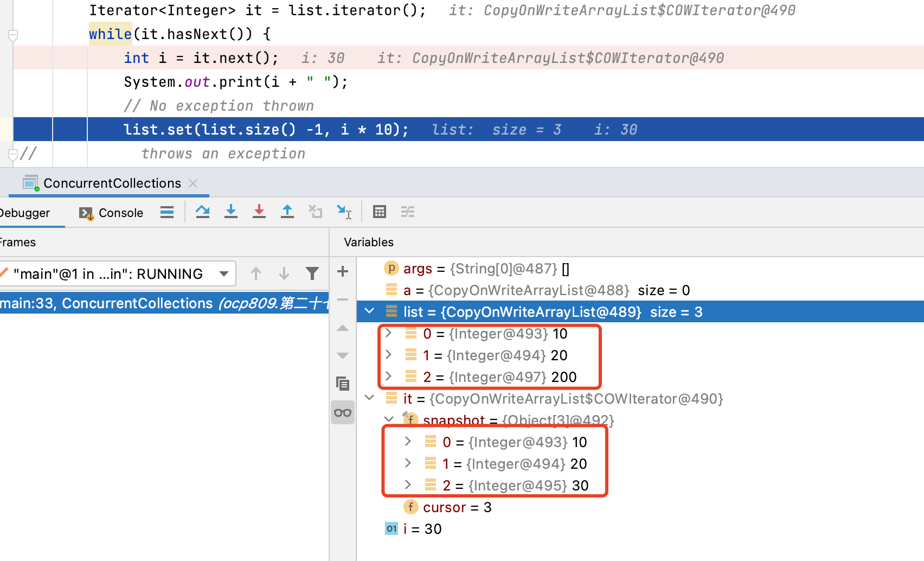This screenshot has width=924, height=561.
Task: Click the New Watch plus icon
Action: [343, 271]
